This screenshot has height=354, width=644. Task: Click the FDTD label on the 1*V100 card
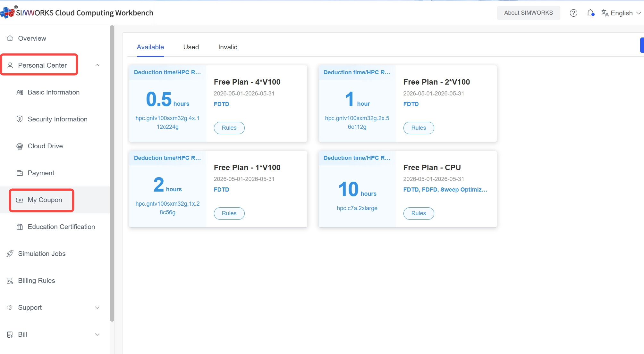(x=222, y=190)
